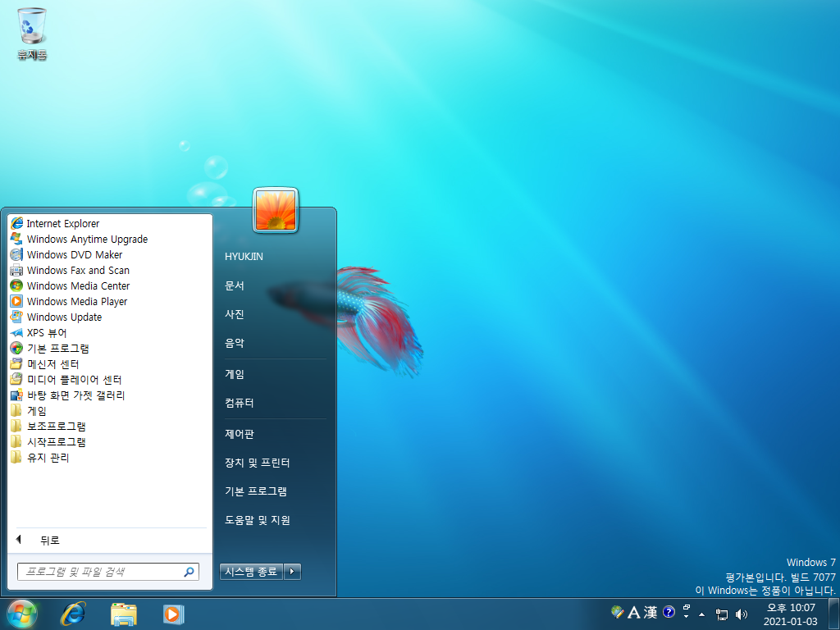This screenshot has width=840, height=630.
Task: Click the Windows Update icon
Action: coord(16,317)
